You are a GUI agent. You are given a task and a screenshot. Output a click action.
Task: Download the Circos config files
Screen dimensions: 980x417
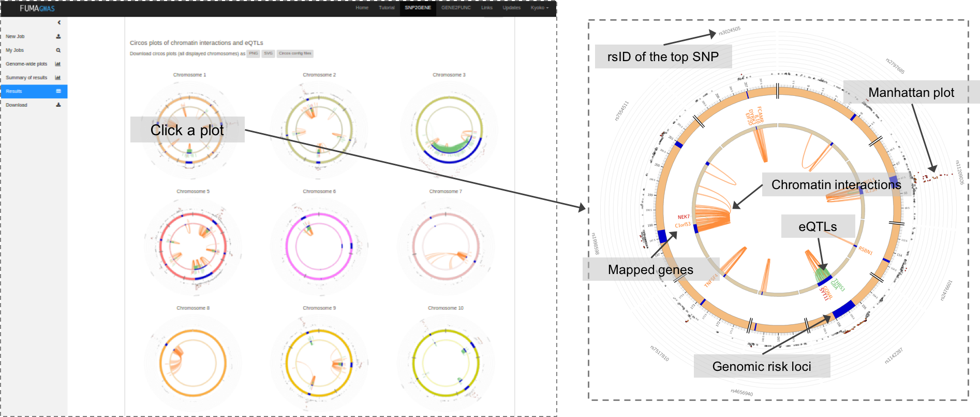pyautogui.click(x=295, y=53)
